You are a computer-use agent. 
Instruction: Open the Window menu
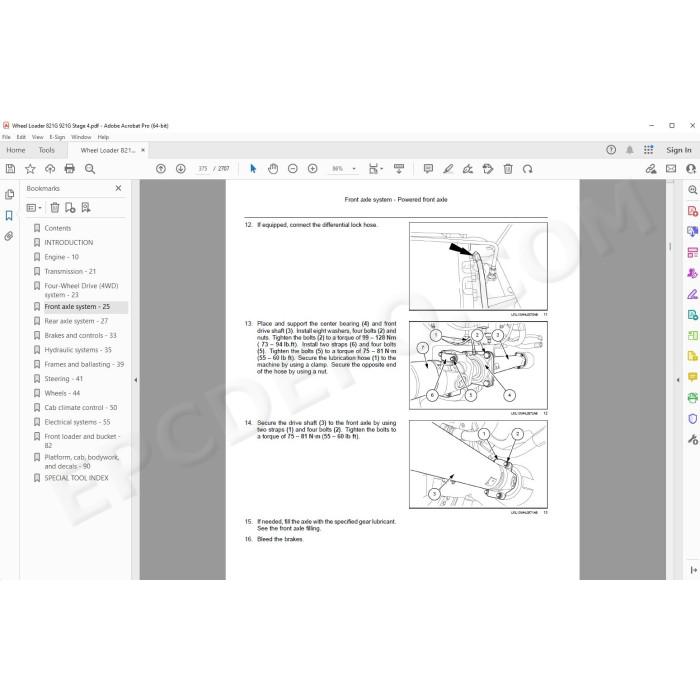coord(81,137)
